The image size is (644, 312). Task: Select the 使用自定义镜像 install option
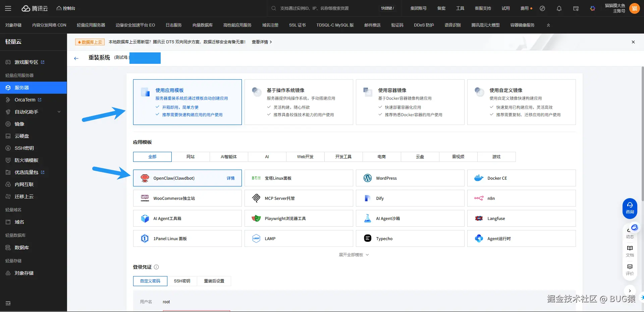tap(521, 102)
